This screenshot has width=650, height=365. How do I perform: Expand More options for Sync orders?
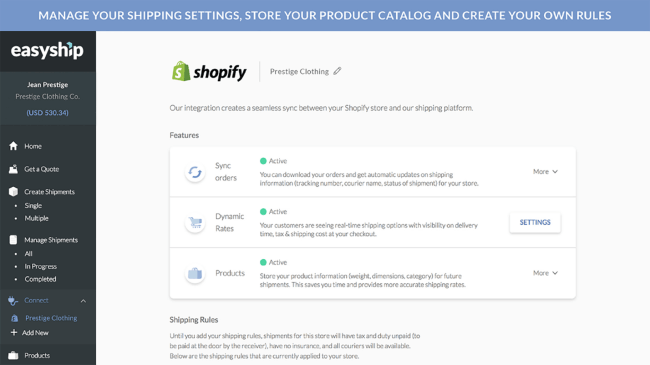pos(545,171)
